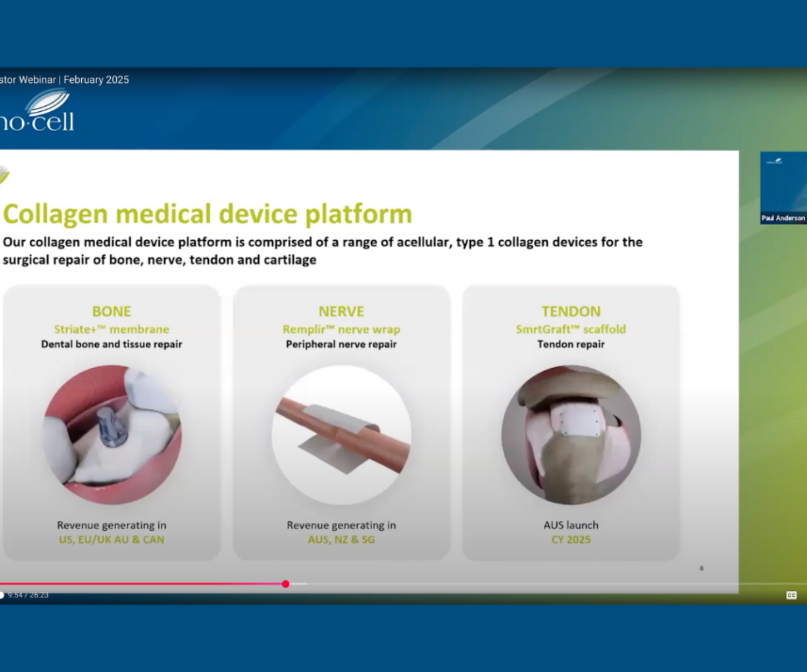This screenshot has height=672, width=807.
Task: Click the 'AUS, NZ & SG' region text
Action: pyautogui.click(x=341, y=540)
